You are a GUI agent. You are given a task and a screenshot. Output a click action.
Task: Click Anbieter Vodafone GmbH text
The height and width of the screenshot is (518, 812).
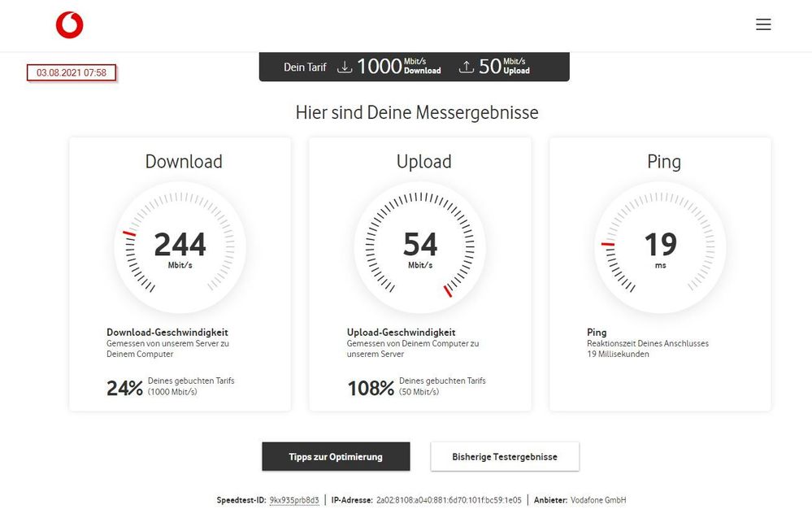(580, 500)
